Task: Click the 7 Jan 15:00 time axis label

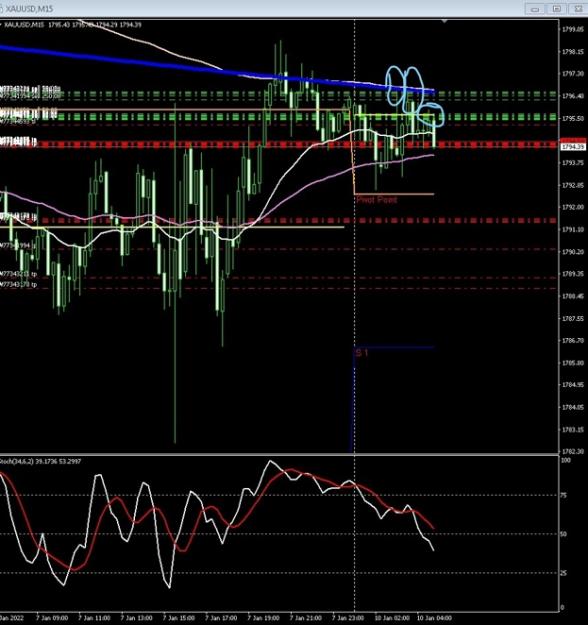Action: [x=179, y=618]
